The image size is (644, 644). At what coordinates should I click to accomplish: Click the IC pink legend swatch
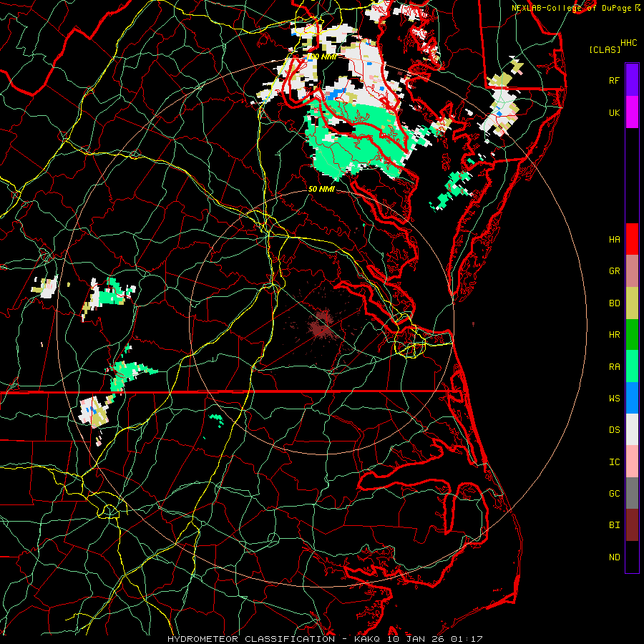pyautogui.click(x=632, y=462)
